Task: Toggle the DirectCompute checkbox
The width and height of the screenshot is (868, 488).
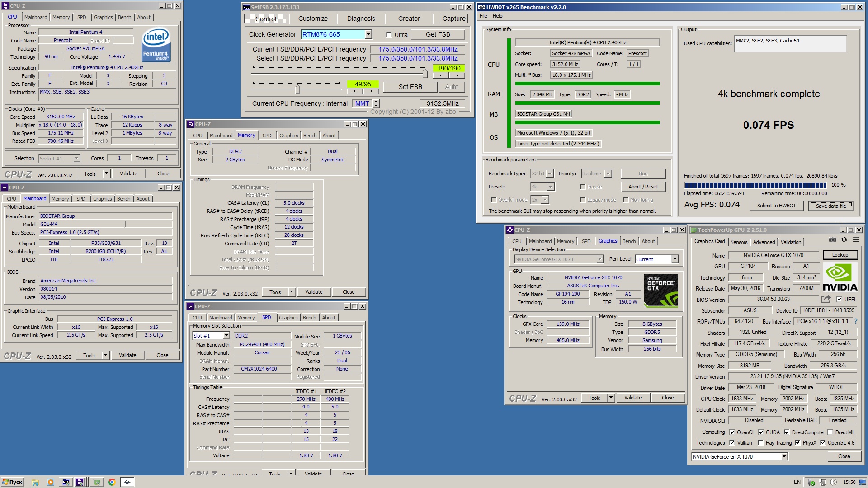Action: pyautogui.click(x=787, y=432)
